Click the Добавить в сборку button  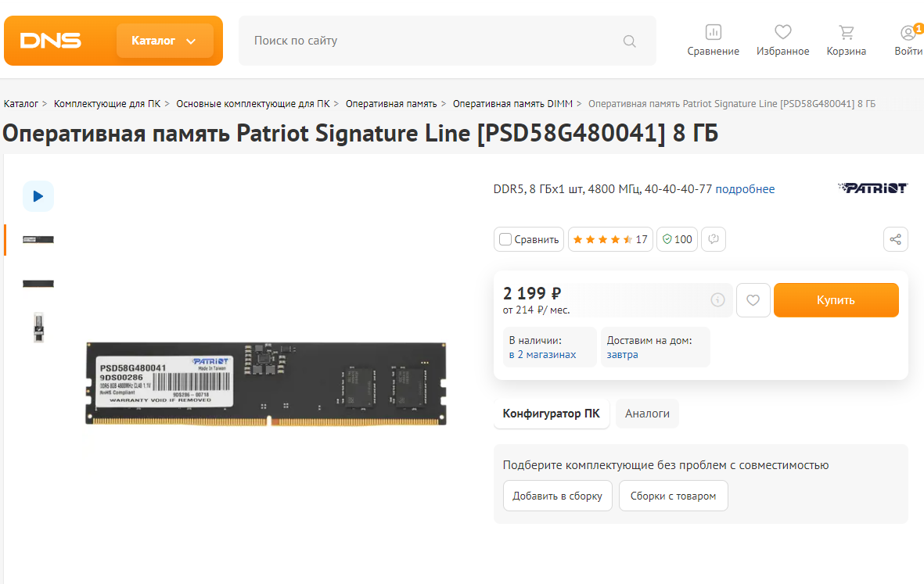558,496
